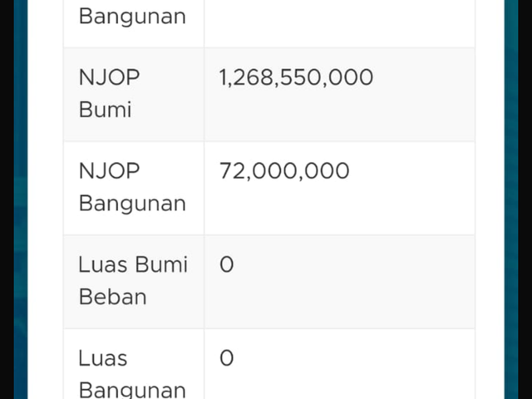Click the topmost Bangunan label
Viewport: 532px width, 399px height.
[132, 17]
